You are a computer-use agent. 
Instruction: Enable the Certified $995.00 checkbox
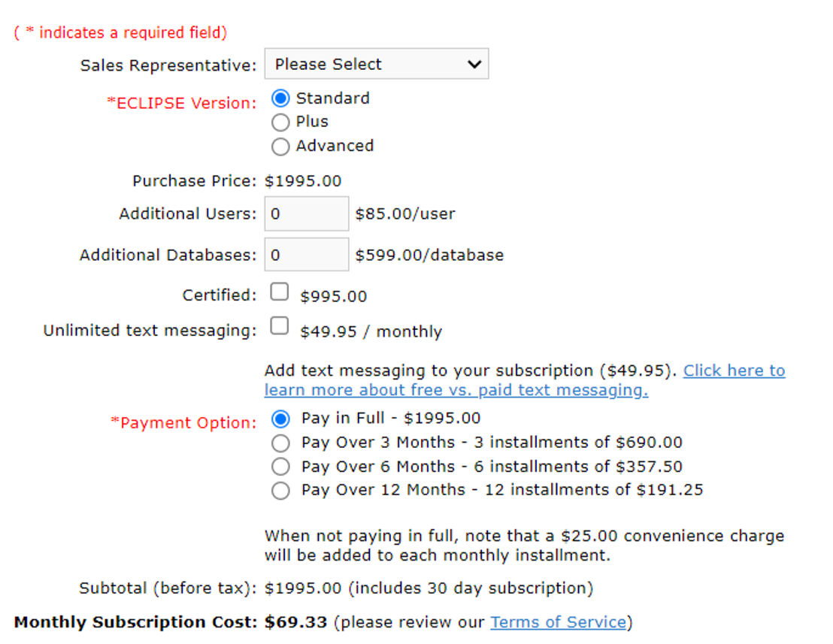point(280,292)
